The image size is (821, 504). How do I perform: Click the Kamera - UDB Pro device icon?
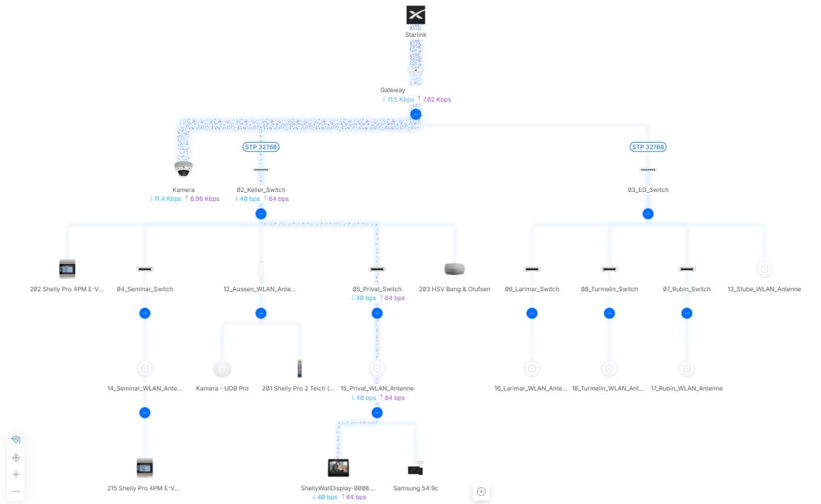(222, 368)
